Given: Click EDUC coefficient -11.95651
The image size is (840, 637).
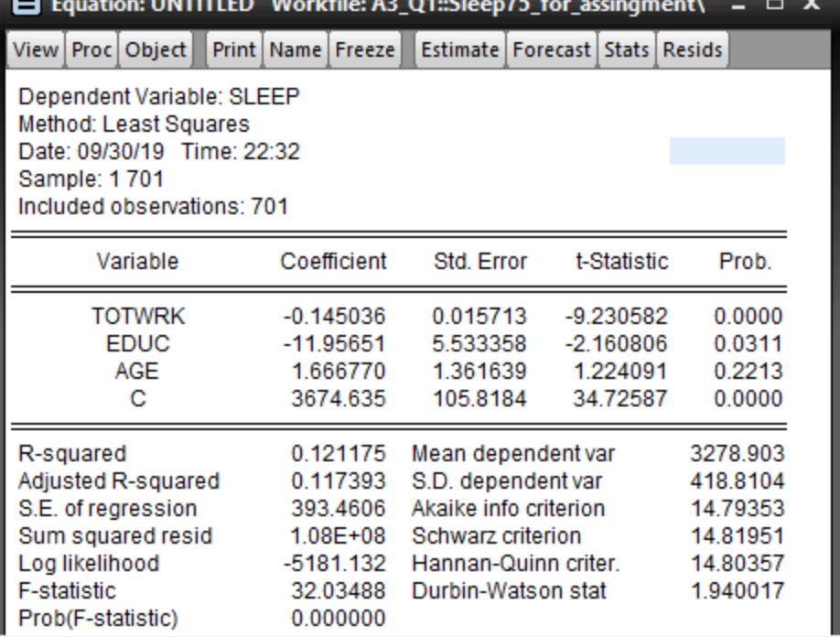Looking at the screenshot, I should (x=334, y=343).
